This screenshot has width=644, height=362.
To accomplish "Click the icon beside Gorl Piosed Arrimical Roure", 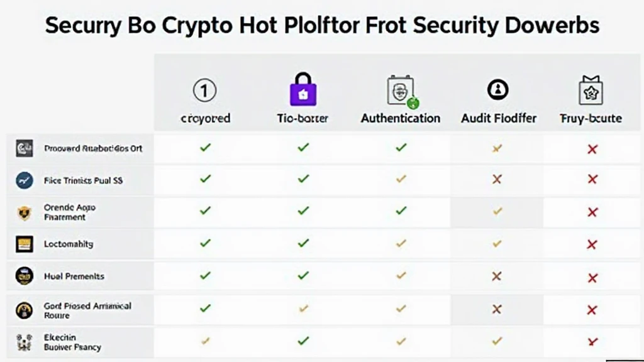I will (x=25, y=310).
